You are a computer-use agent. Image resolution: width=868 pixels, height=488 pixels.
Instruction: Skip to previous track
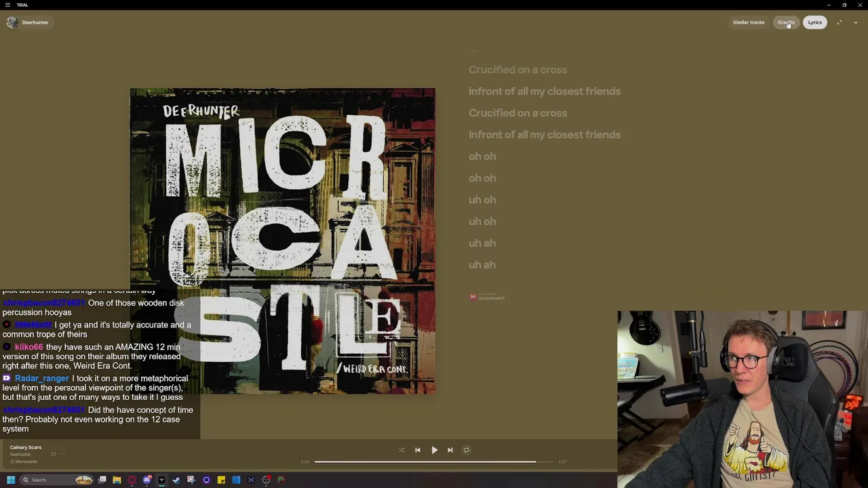tap(418, 450)
